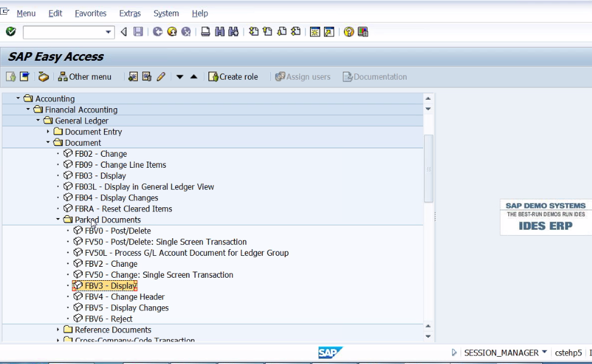592x364 pixels.
Task: Create a new session via toolbar icon
Action: [315, 32]
